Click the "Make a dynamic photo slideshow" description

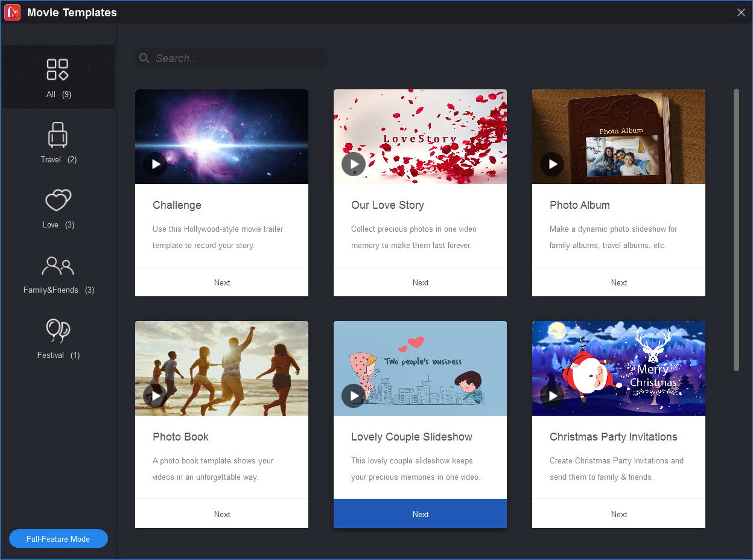tap(613, 237)
